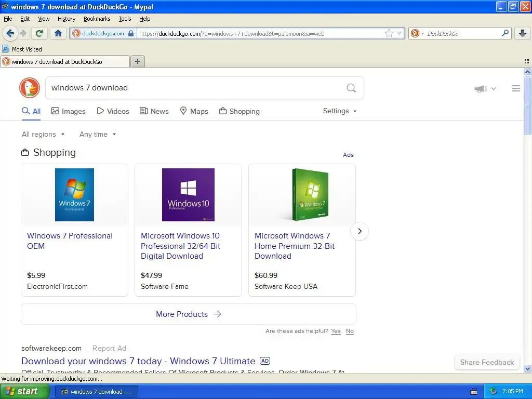Reload the current page

click(x=39, y=33)
